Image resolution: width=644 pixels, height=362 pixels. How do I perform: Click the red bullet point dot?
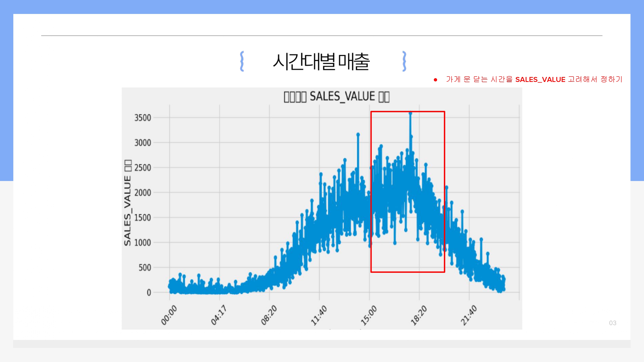[435, 80]
